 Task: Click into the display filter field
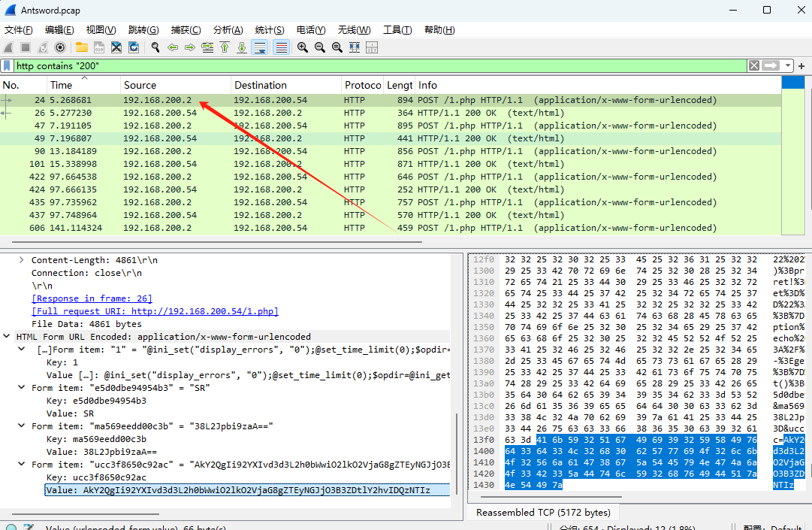click(x=380, y=66)
